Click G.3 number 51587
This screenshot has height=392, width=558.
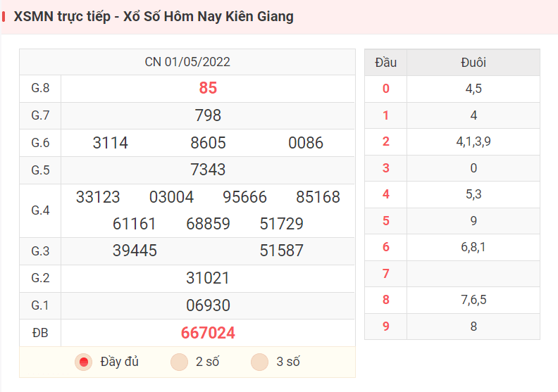282,251
